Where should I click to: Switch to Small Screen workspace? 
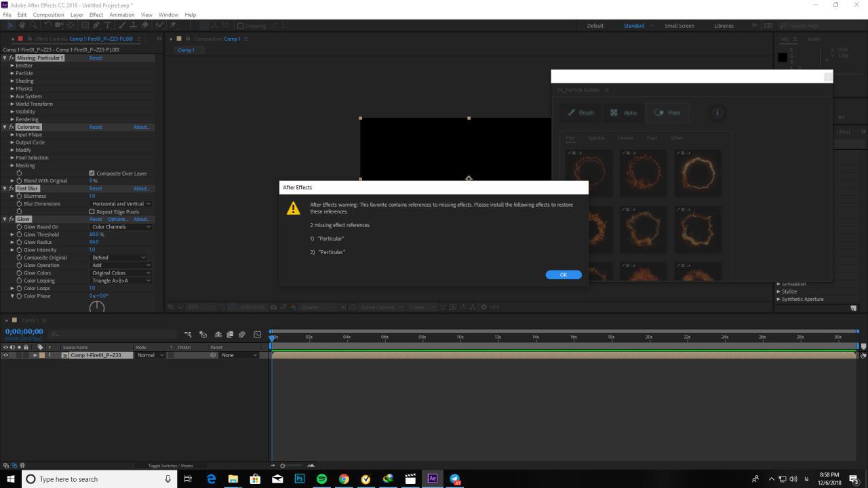click(679, 26)
